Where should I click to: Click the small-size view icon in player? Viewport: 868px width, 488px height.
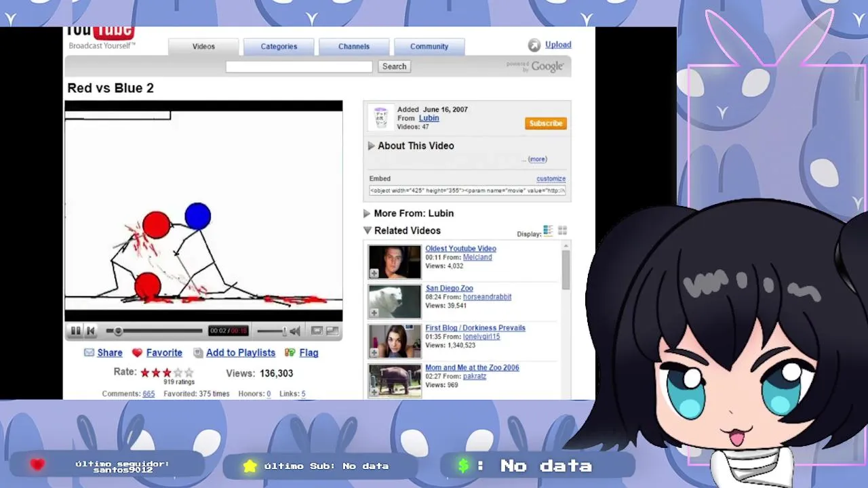tap(317, 331)
